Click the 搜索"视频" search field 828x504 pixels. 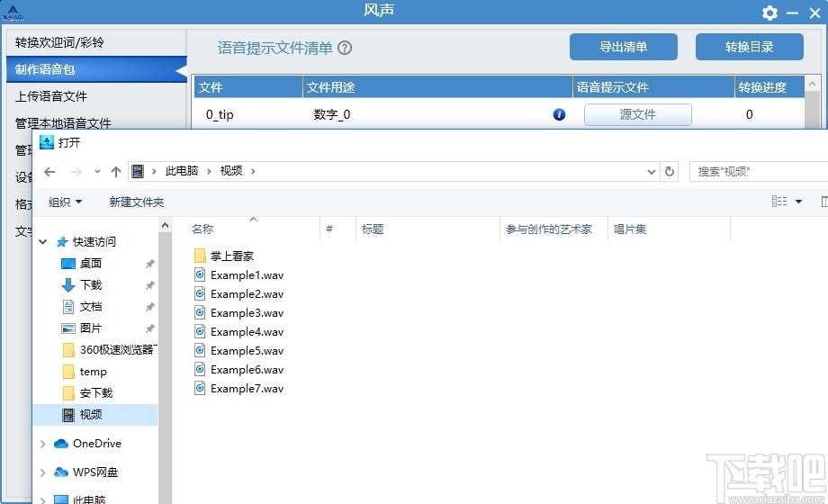coord(760,172)
